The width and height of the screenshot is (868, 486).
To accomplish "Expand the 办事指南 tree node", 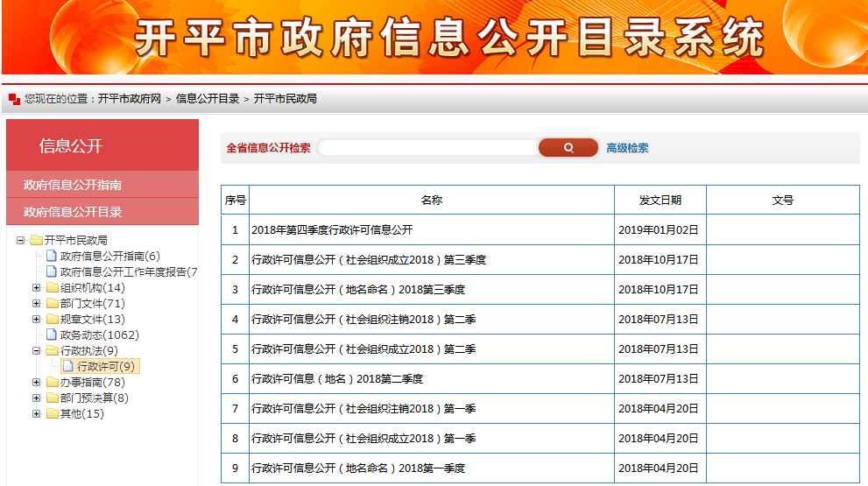I will 36,382.
